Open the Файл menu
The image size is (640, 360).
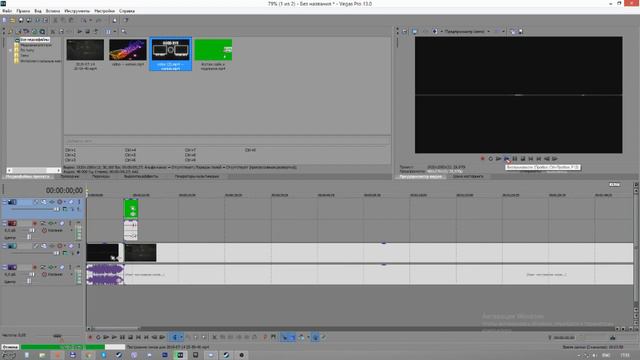(7, 11)
